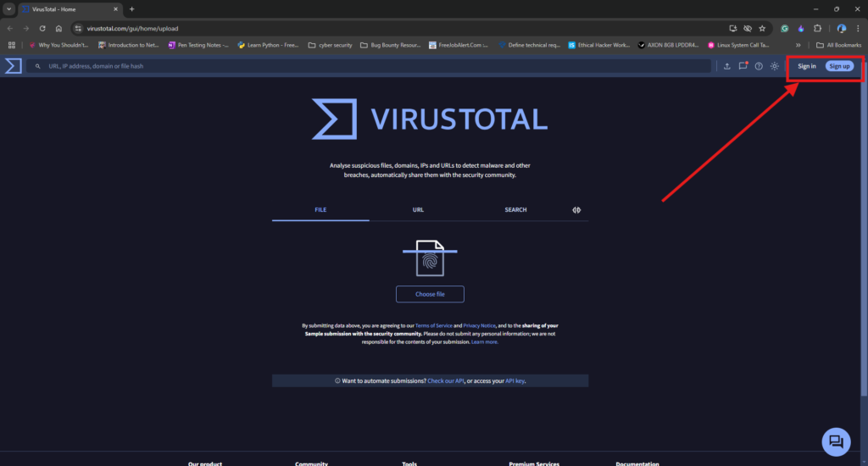Open the All Bookmarks folder

[x=838, y=45]
